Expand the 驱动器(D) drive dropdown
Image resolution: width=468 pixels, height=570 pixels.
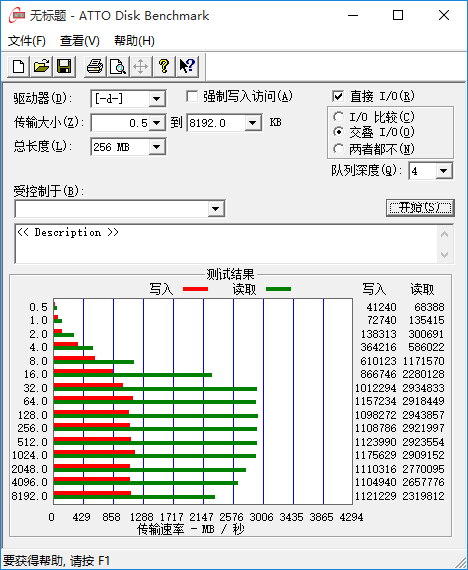pyautogui.click(x=157, y=99)
